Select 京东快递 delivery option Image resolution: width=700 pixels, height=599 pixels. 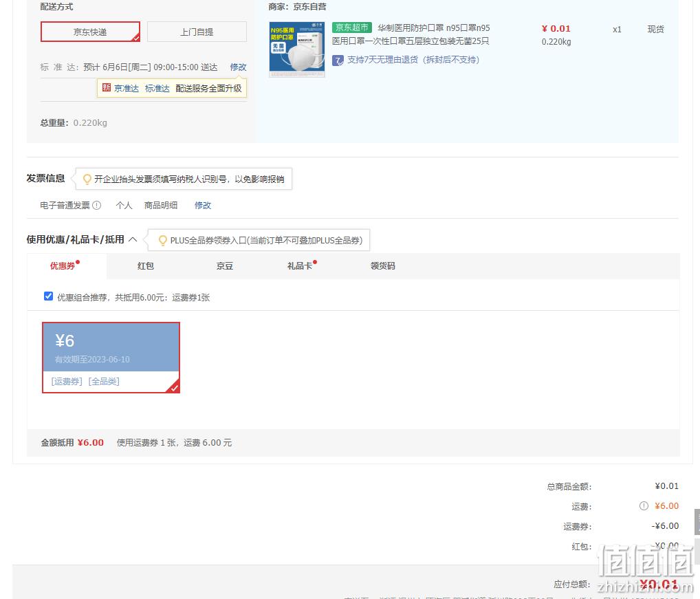(x=90, y=32)
